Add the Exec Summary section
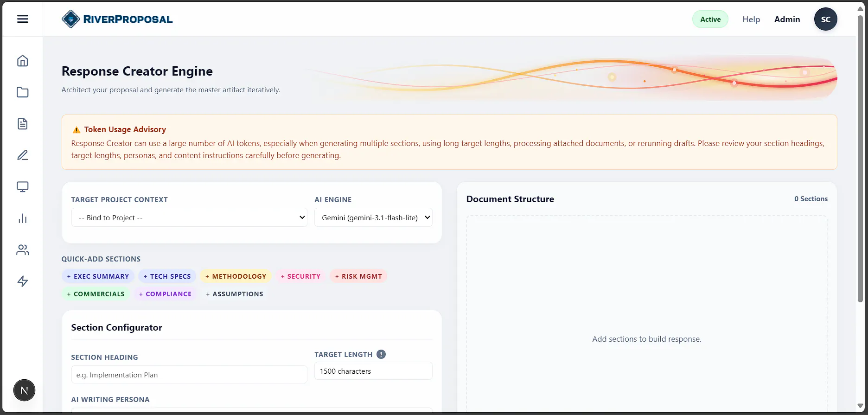868x415 pixels. click(x=98, y=276)
